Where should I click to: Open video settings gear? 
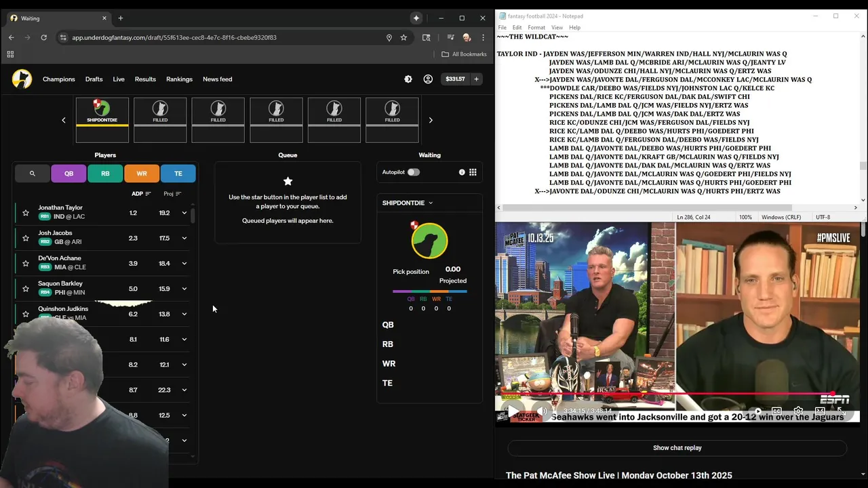[x=798, y=411]
